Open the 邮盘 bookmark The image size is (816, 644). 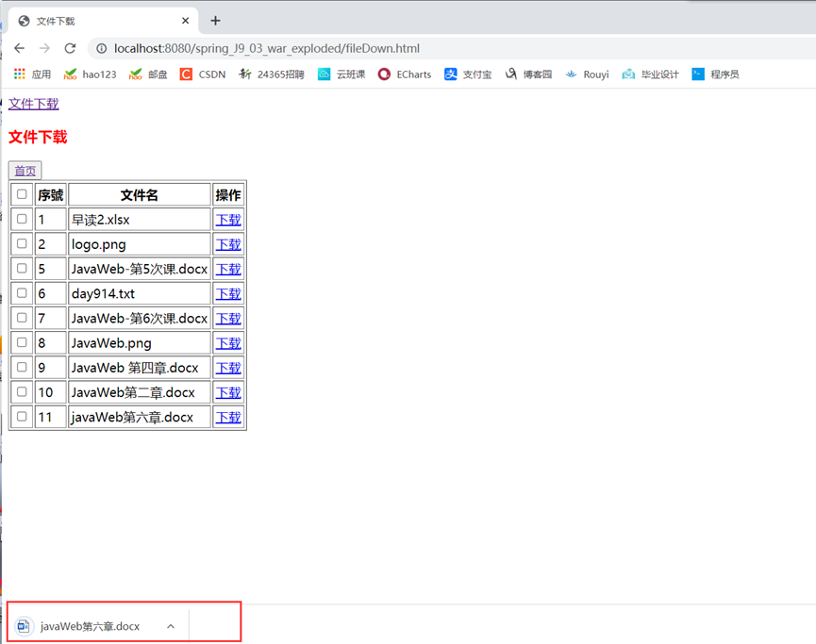click(x=148, y=74)
